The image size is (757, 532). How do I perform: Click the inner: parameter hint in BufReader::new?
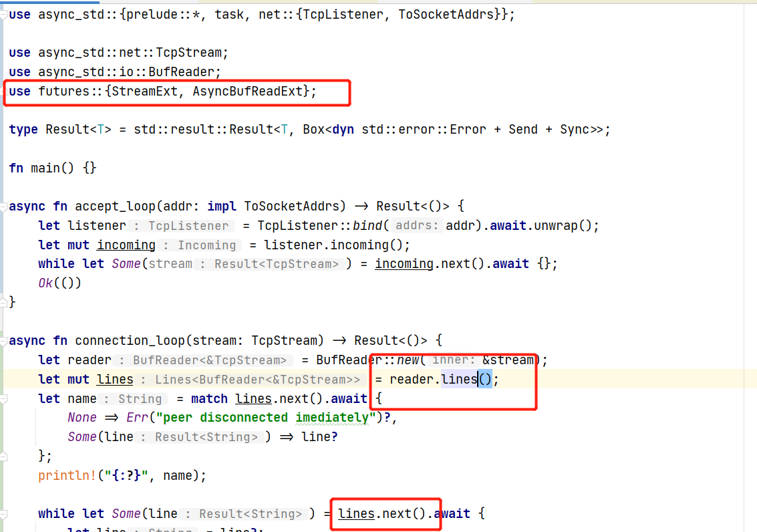(x=452, y=360)
